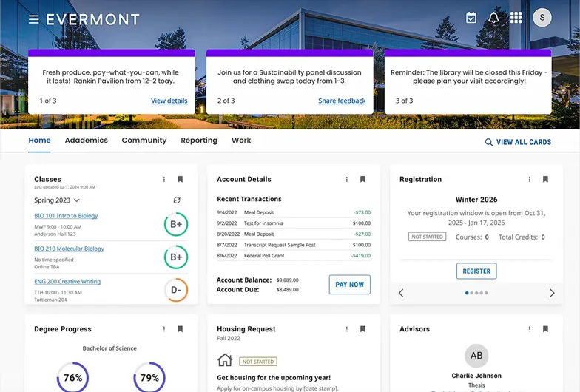Expand the Spring 2023 term dropdown
This screenshot has width=580, height=392.
(x=57, y=200)
